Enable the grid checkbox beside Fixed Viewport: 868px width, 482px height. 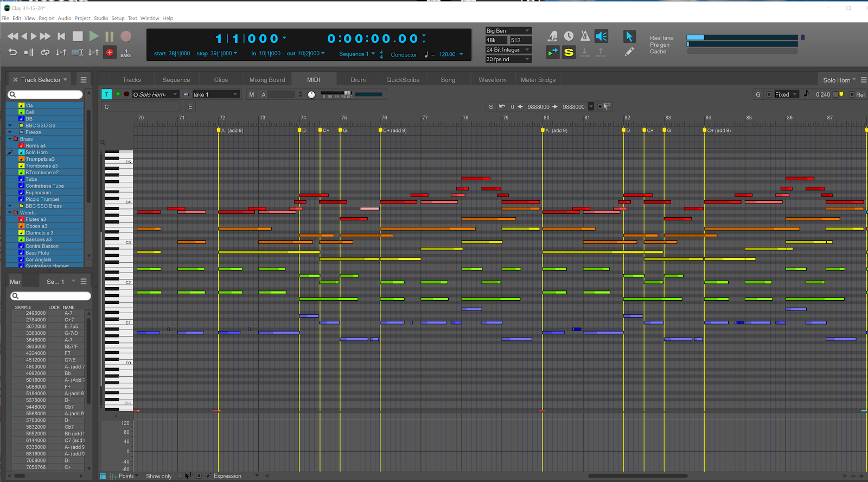(769, 94)
